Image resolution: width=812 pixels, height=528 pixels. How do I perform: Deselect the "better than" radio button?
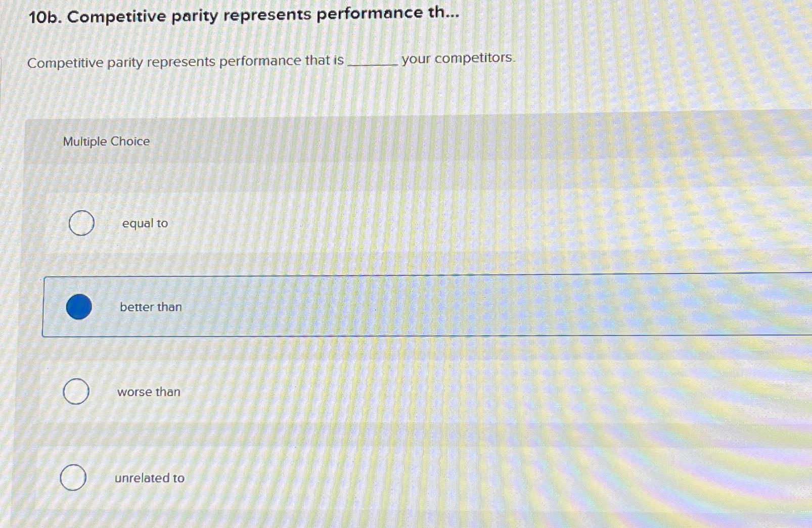[79, 307]
